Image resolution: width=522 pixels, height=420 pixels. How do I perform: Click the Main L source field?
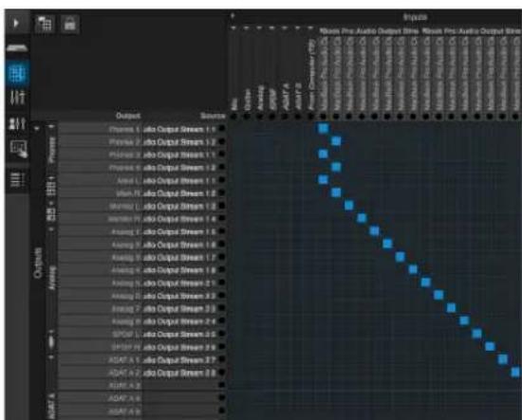[180, 180]
